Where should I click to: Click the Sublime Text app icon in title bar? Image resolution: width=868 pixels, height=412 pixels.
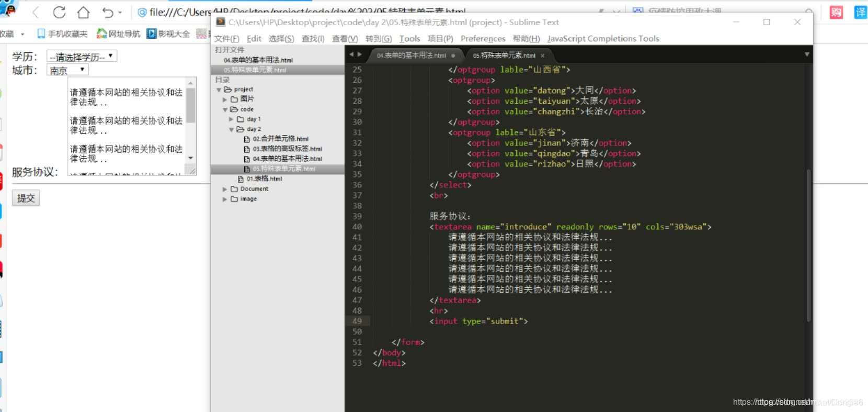point(221,22)
